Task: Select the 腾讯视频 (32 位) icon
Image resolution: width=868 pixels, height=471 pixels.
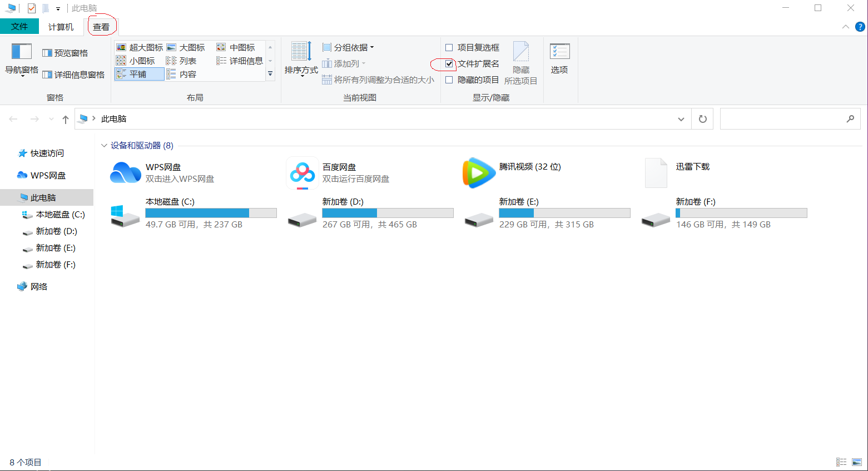Action: click(478, 173)
